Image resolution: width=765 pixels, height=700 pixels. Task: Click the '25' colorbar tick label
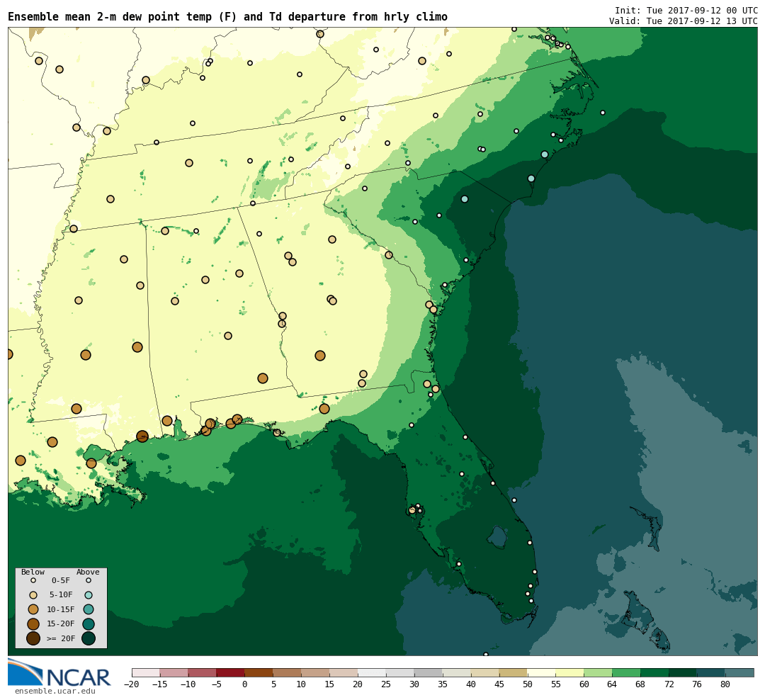[x=387, y=684]
